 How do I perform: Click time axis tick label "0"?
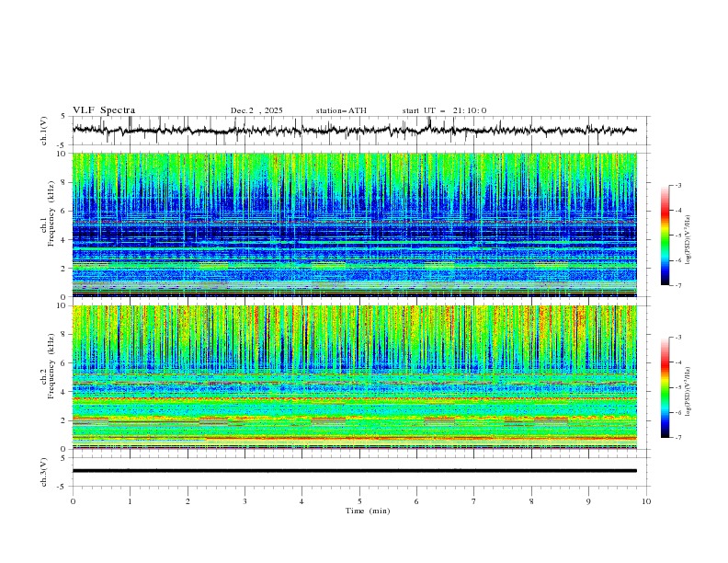[73, 501]
